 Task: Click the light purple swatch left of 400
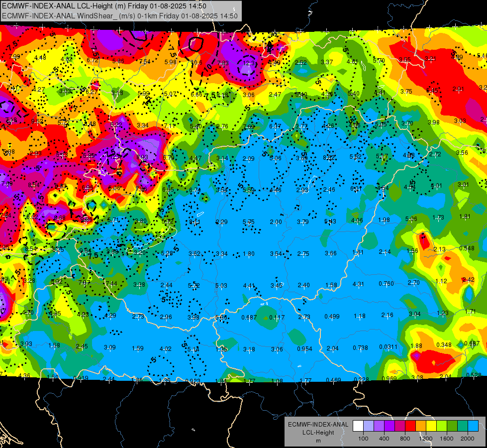[x=379, y=426]
